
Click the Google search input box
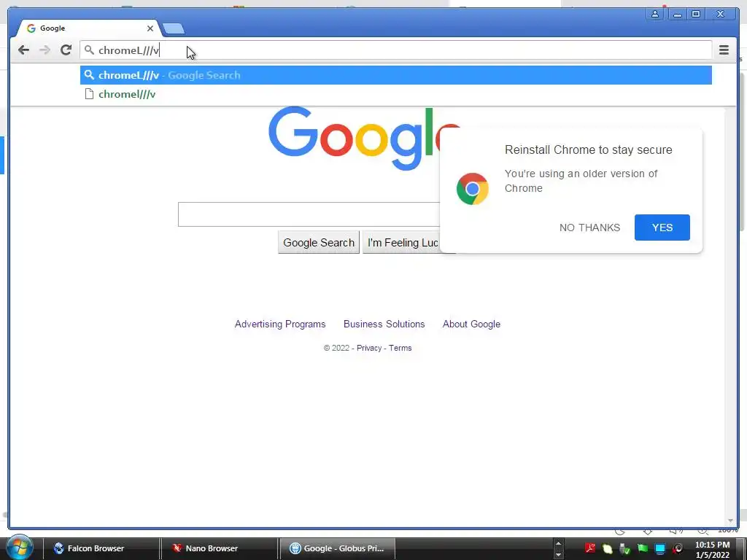click(309, 214)
